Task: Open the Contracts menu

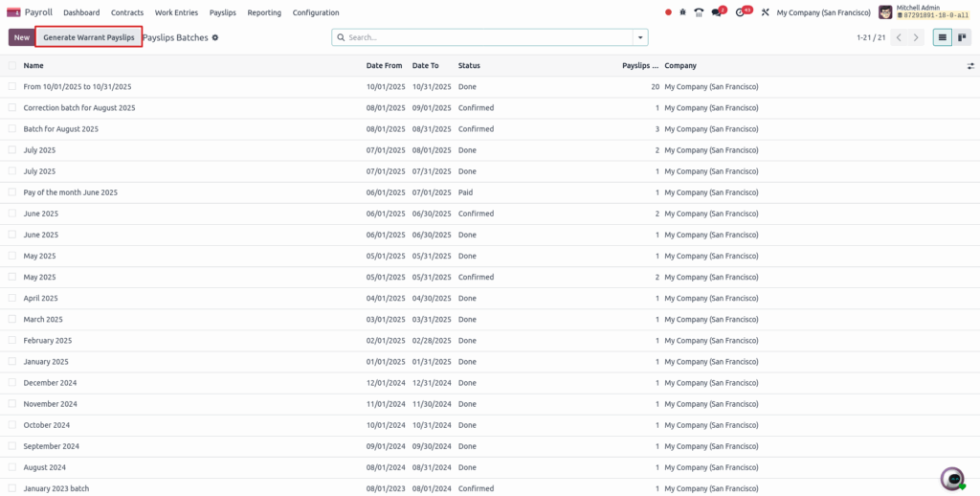Action: [127, 12]
